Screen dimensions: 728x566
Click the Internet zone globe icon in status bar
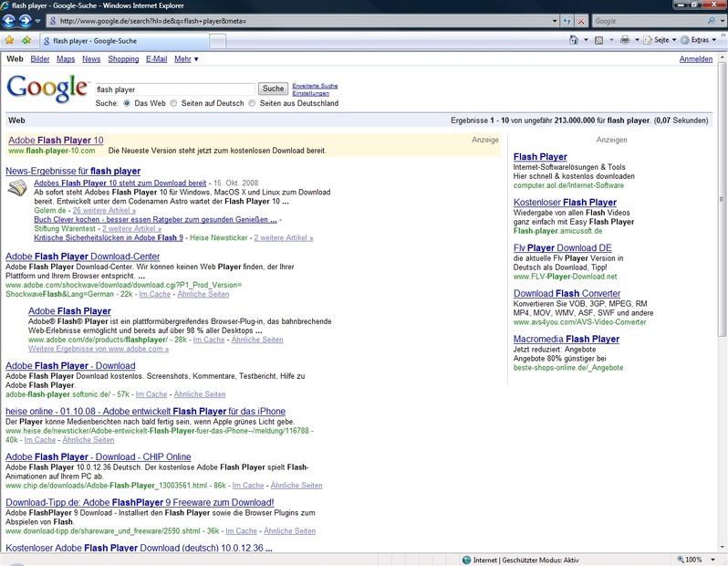pos(466,560)
